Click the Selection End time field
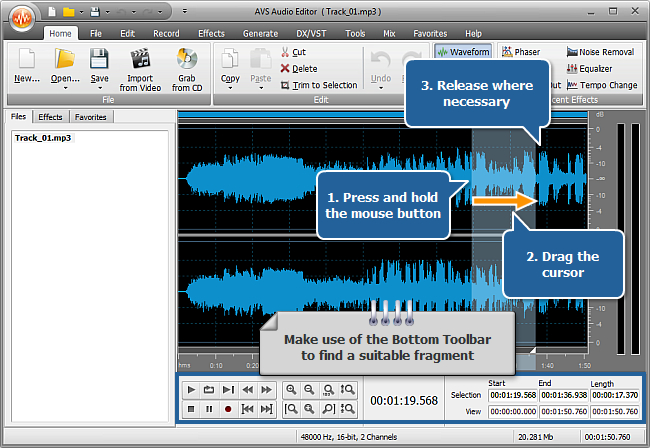The height and width of the screenshot is (448, 650). point(564,395)
